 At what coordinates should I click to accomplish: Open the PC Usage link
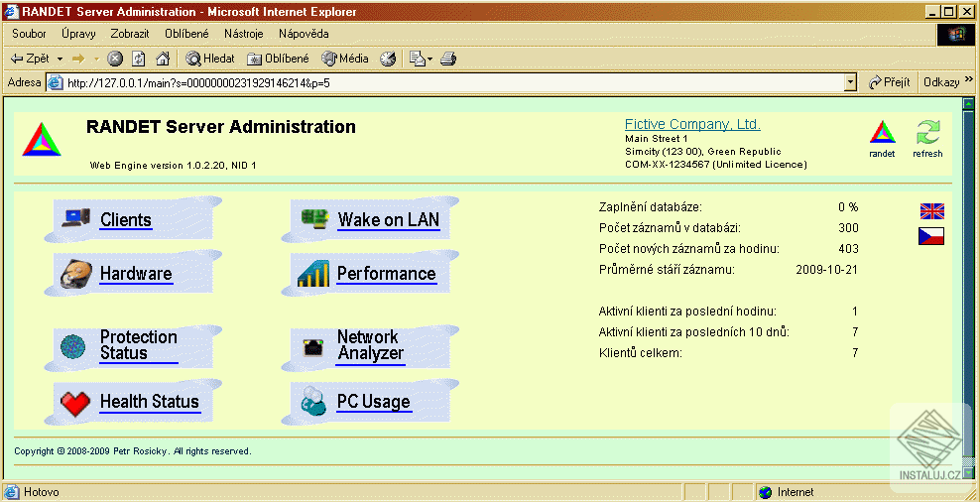[x=374, y=402]
